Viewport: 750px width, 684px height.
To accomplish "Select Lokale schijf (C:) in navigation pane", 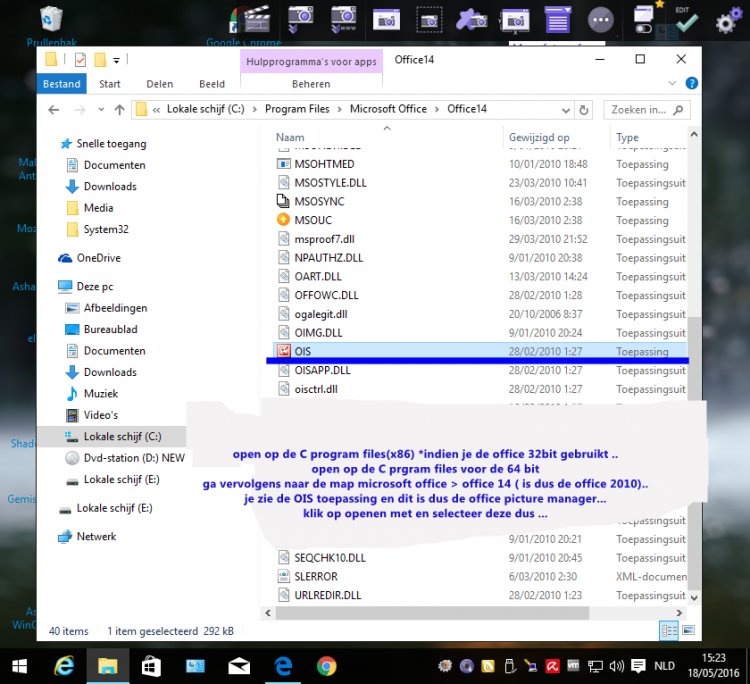I will 121,437.
